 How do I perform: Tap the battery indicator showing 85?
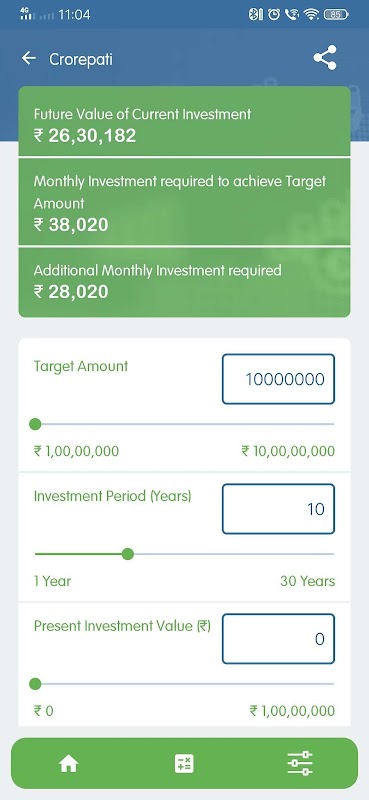336,15
